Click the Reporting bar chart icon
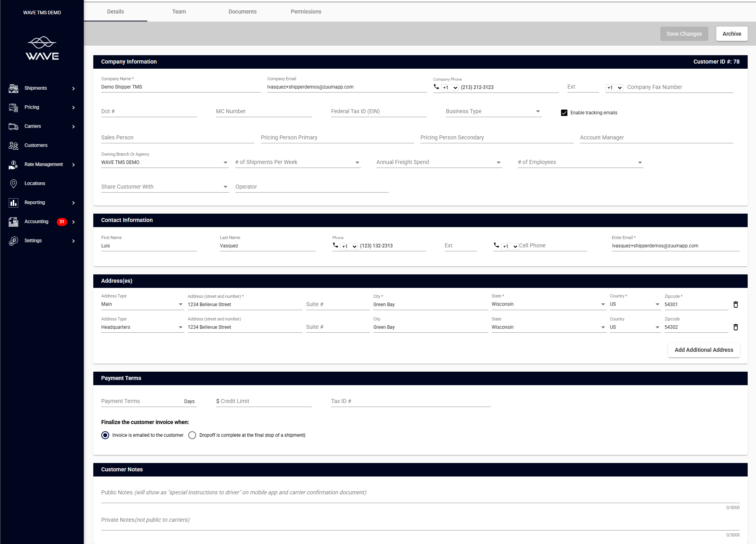756x544 pixels. pyautogui.click(x=13, y=203)
